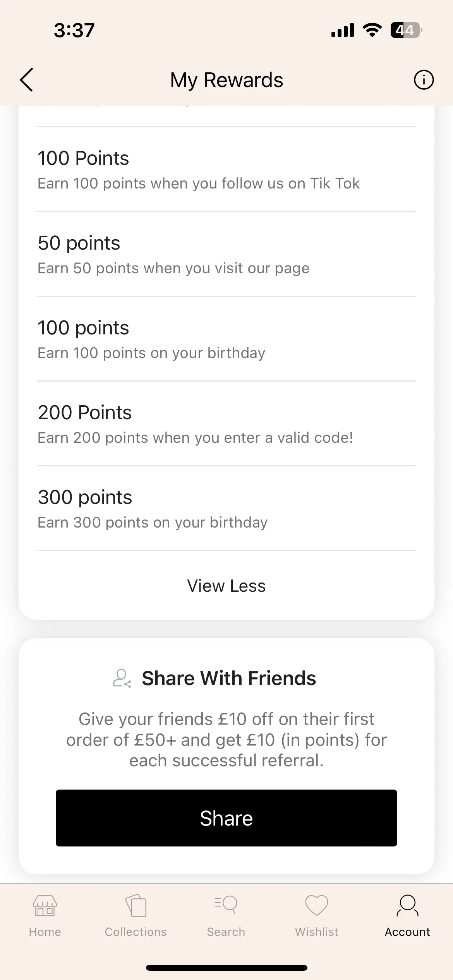This screenshot has height=980, width=453.
Task: Select the 200 Points valid code reward
Action: point(226,424)
